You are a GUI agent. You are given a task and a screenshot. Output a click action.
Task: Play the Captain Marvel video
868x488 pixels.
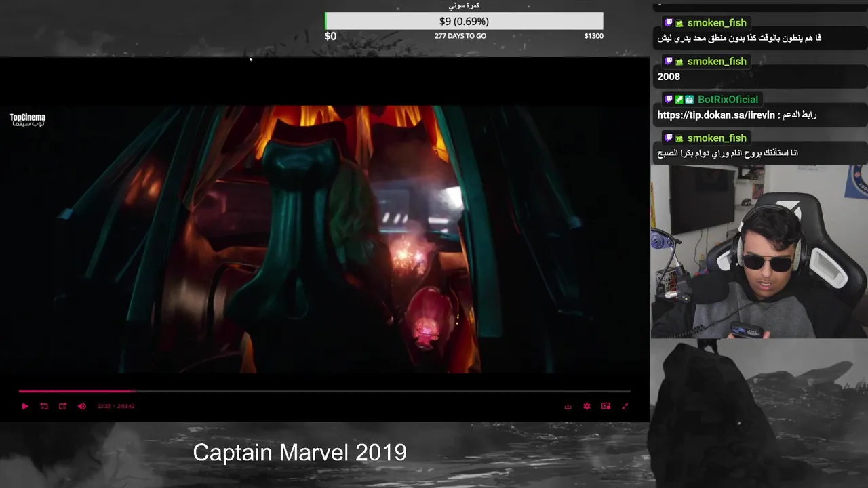25,406
